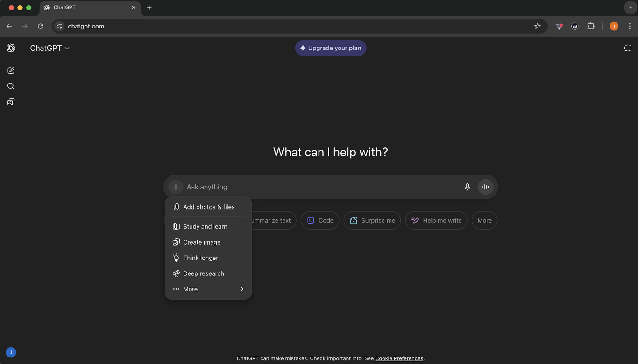Select Add photos & files
Viewport: 638px width, 364px height.
[208, 207]
